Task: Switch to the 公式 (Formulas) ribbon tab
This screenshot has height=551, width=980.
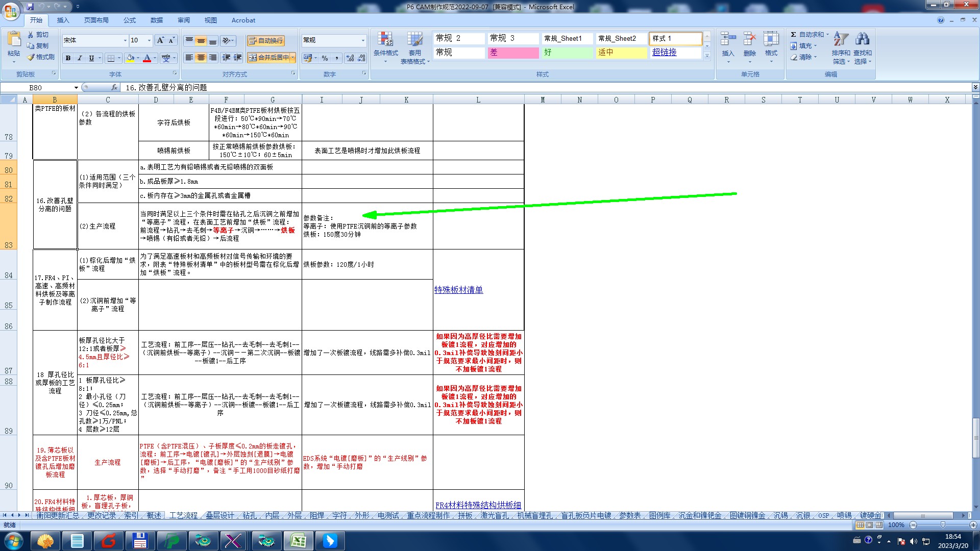Action: (x=130, y=20)
